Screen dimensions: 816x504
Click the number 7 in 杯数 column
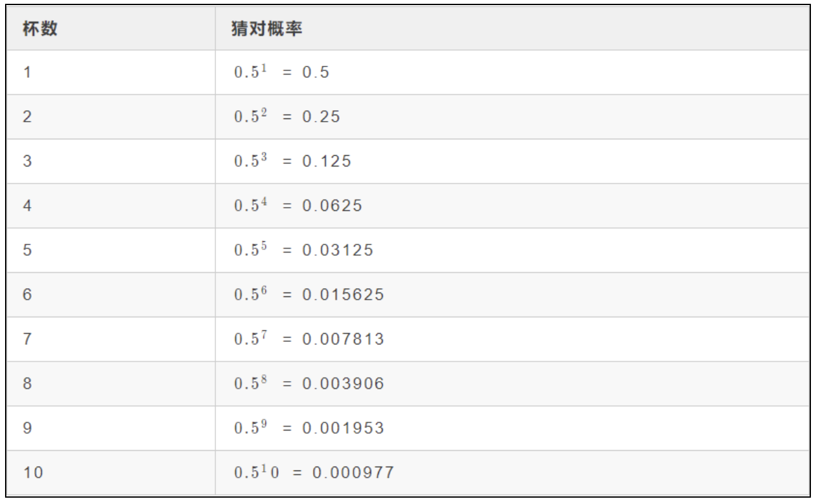point(27,339)
